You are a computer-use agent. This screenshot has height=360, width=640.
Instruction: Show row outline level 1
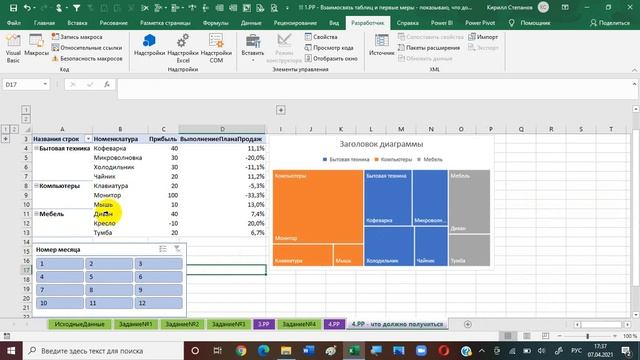tap(5, 129)
